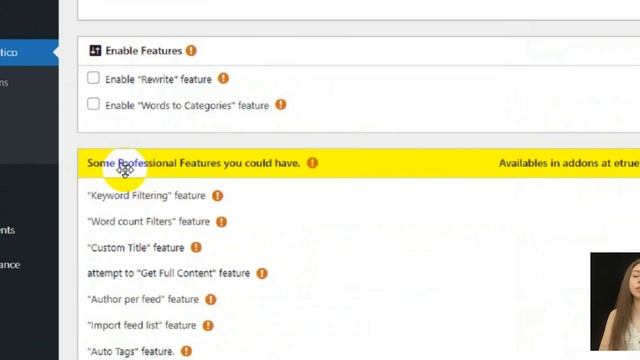
Task: Click the "Author per feed" feature label
Action: tap(143, 300)
